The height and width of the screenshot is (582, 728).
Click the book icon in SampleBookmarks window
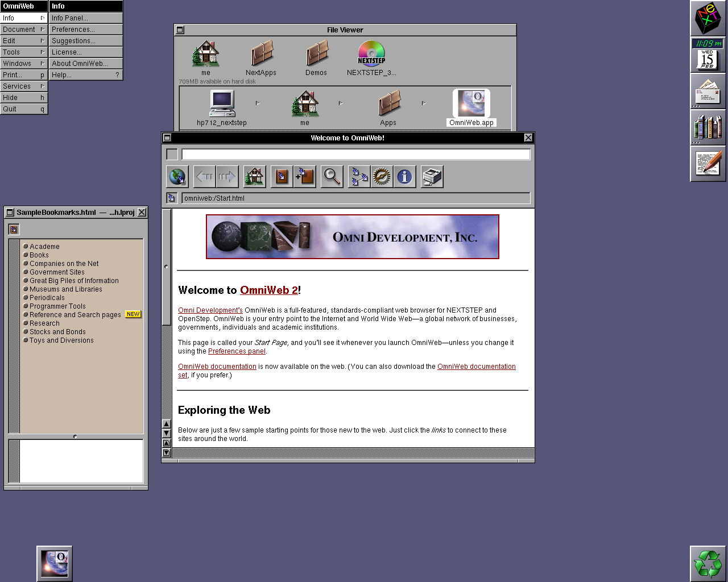click(14, 229)
